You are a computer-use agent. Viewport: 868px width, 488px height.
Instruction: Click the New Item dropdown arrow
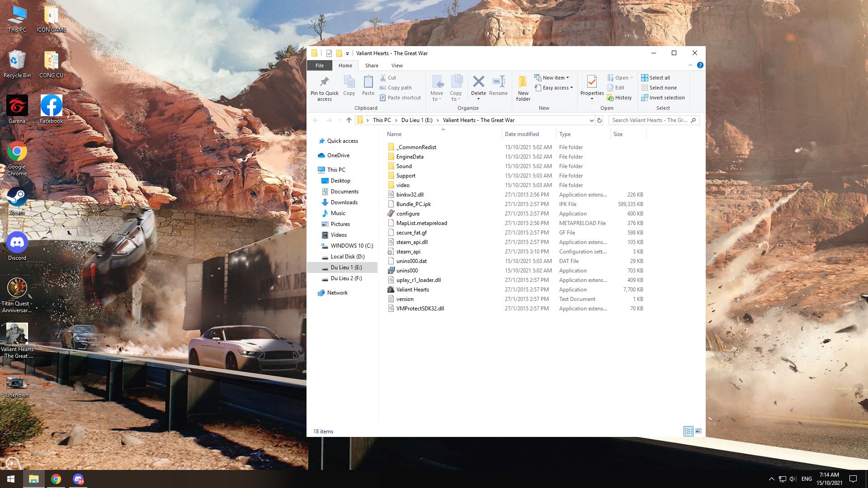567,77
